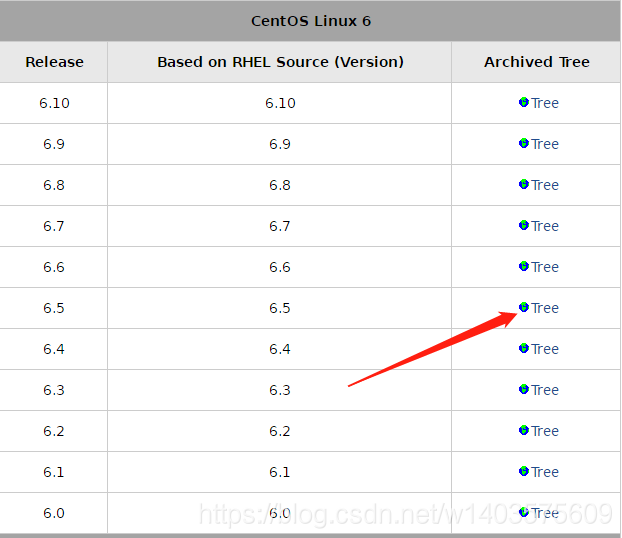Open the Tree link for release 6.0
Viewport: 622px width, 538px height.
[x=545, y=513]
